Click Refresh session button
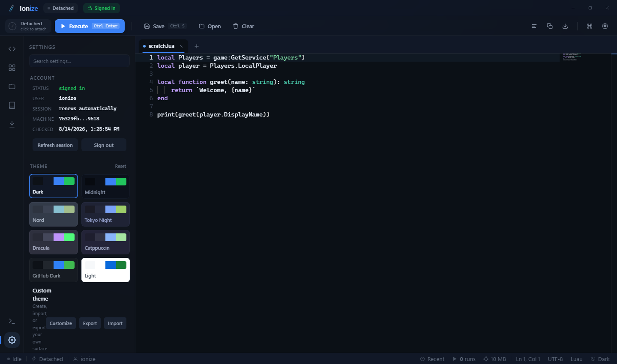Image resolution: width=617 pixels, height=364 pixels. (55, 145)
